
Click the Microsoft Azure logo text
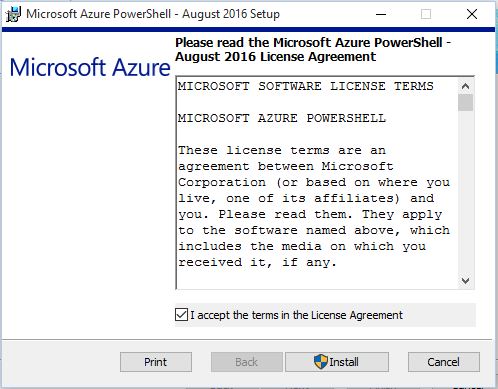pyautogui.click(x=90, y=67)
